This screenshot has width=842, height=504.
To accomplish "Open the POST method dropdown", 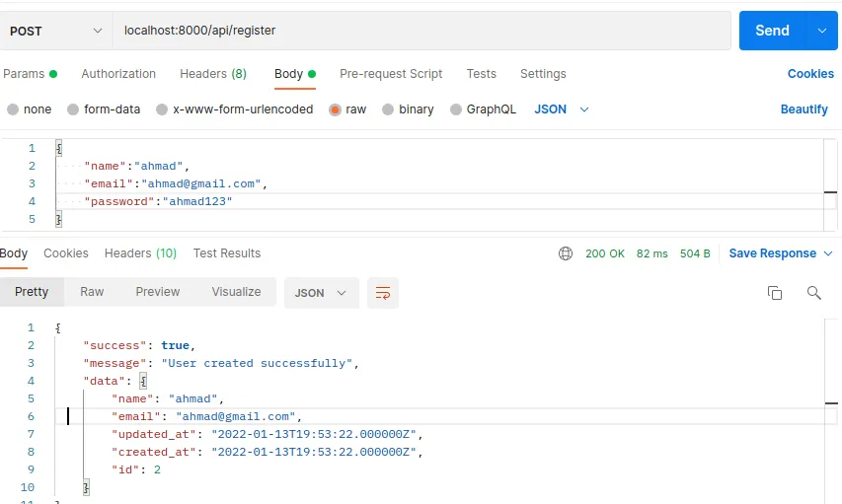I will pyautogui.click(x=56, y=31).
